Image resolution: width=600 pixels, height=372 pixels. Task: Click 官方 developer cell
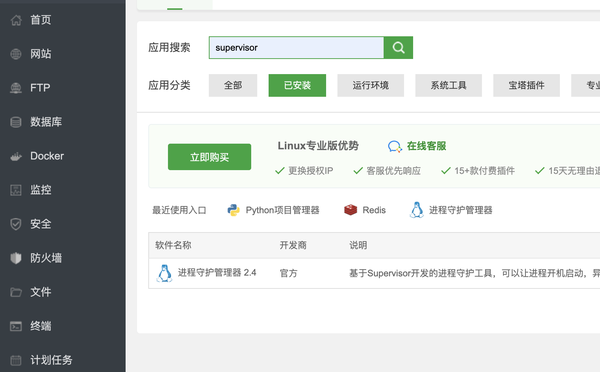[x=289, y=273]
